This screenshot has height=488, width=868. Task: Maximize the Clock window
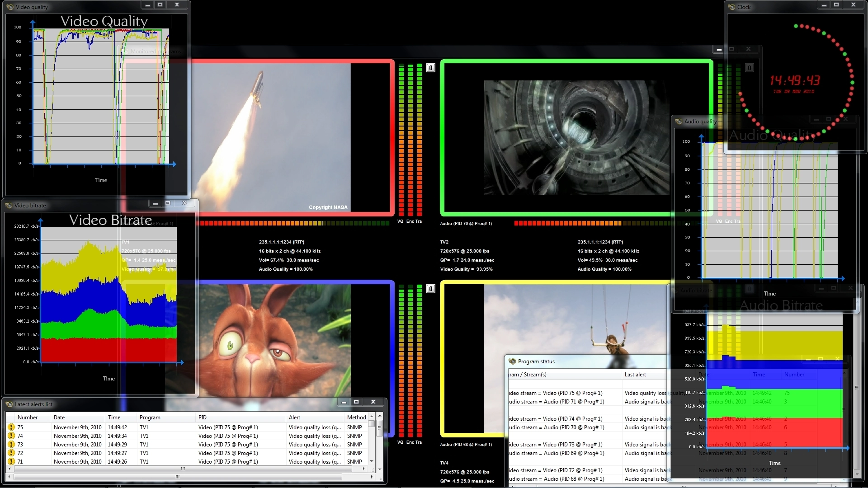point(836,5)
